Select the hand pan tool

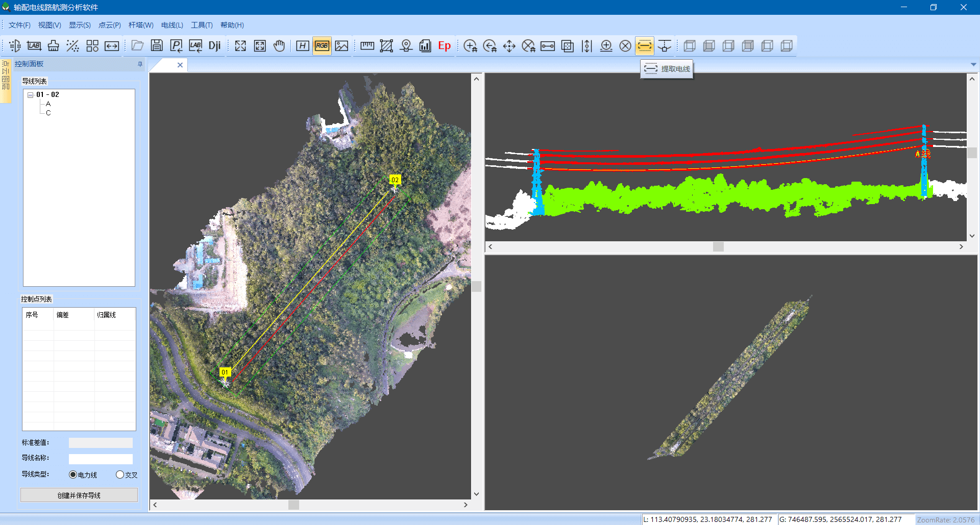coord(279,46)
